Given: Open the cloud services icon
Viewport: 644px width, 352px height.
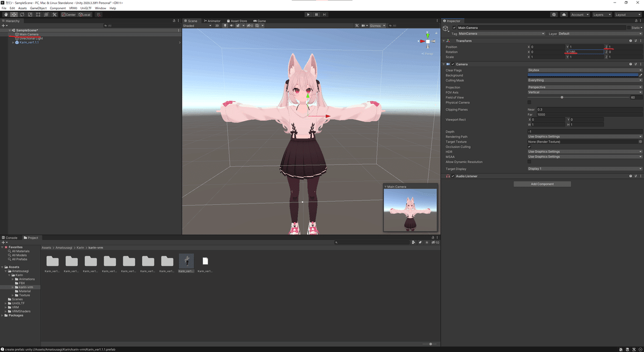Looking at the screenshot, I should click(563, 14).
